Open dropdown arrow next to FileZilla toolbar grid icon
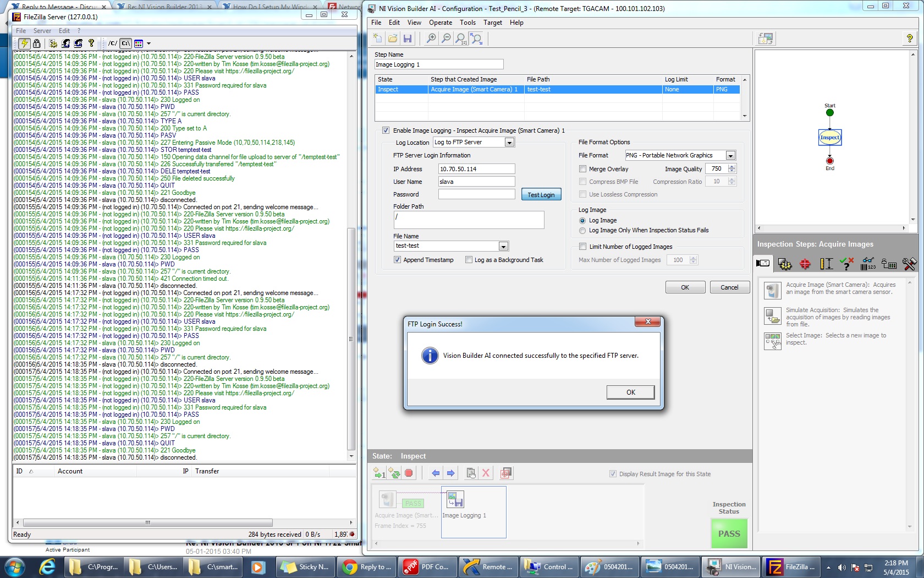Viewport: 924px width, 578px height. click(x=148, y=43)
